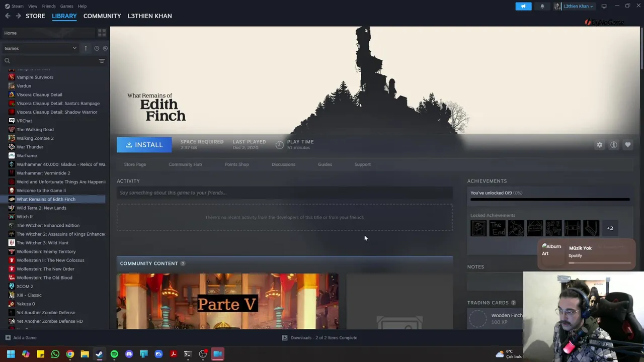Viewport: 644px width, 362px height.
Task: Open Google Chrome from the taskbar
Action: click(x=70, y=354)
